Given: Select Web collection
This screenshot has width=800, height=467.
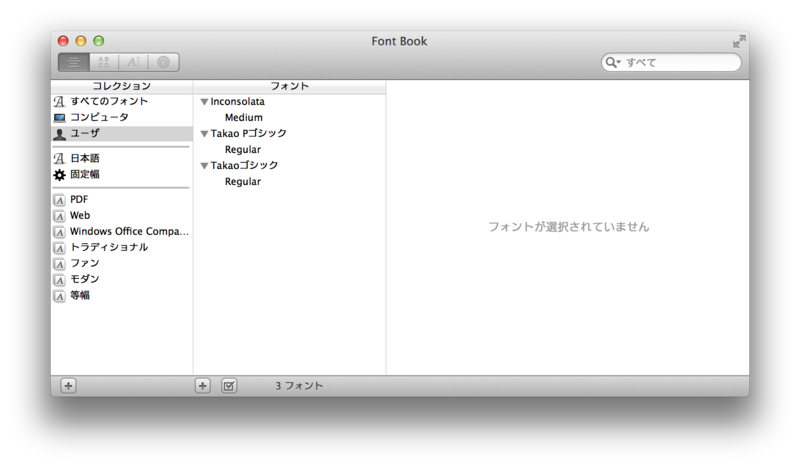Looking at the screenshot, I should pyautogui.click(x=121, y=215).
